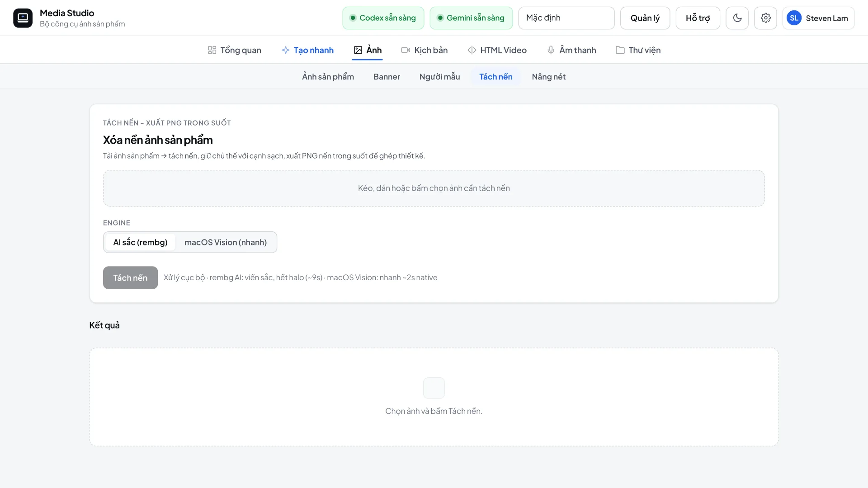The image size is (868, 488).
Task: Open the Quản lý button
Action: [645, 18]
